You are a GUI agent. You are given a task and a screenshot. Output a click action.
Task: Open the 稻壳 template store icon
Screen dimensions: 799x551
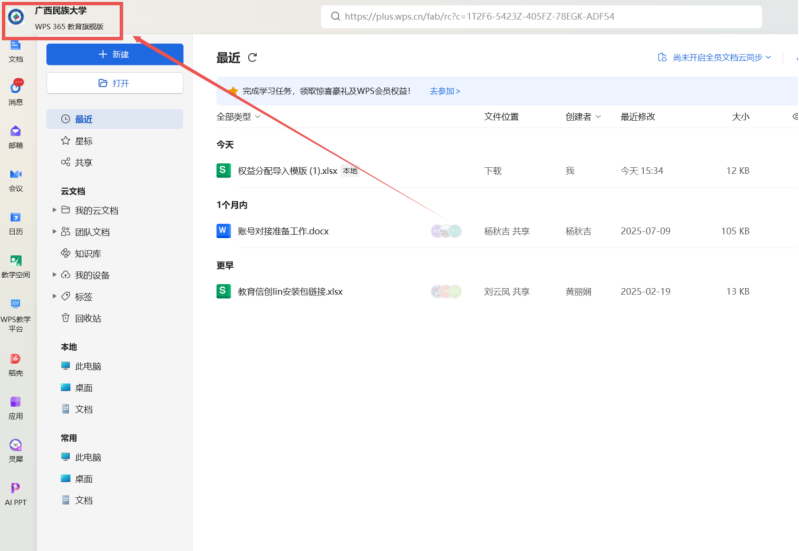16,362
